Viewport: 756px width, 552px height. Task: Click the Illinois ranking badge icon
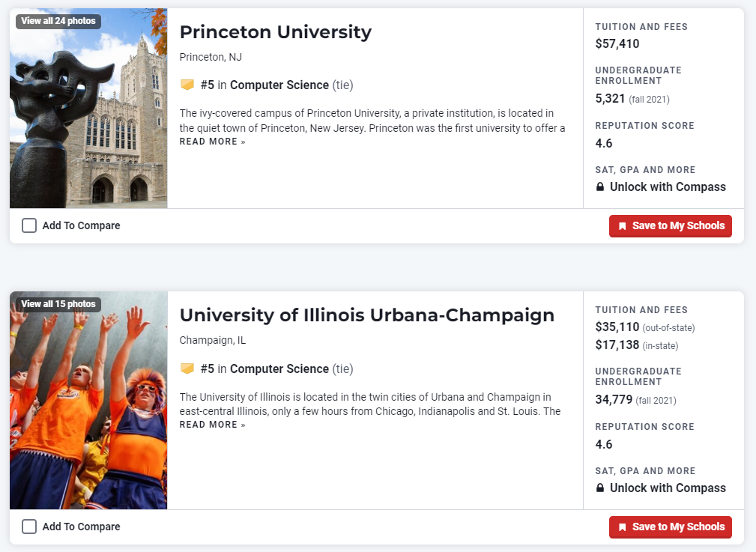click(187, 368)
